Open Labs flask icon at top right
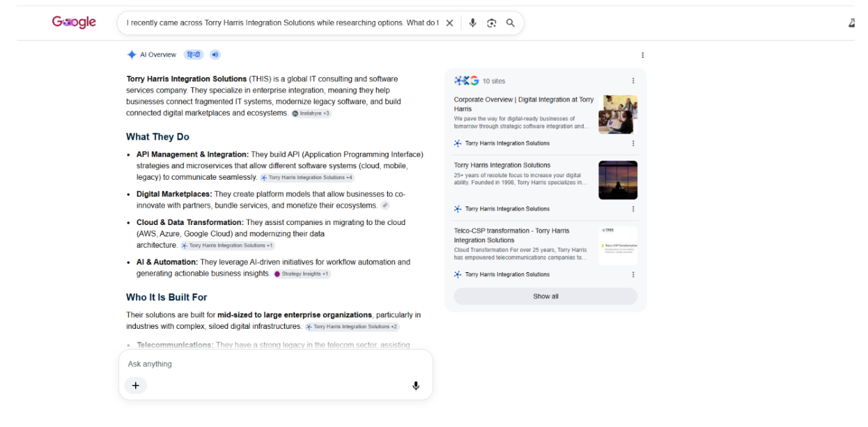 851,23
